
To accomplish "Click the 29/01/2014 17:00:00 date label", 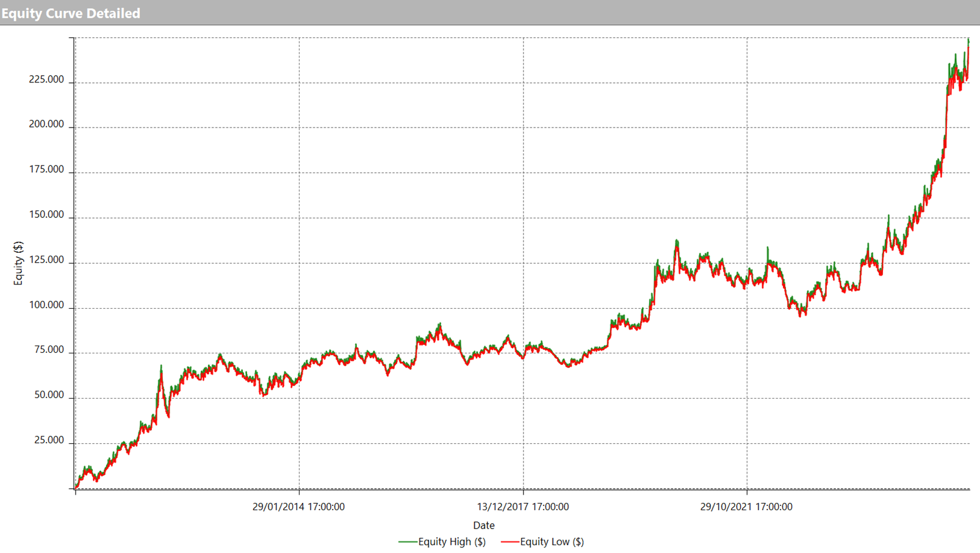I will click(x=298, y=507).
